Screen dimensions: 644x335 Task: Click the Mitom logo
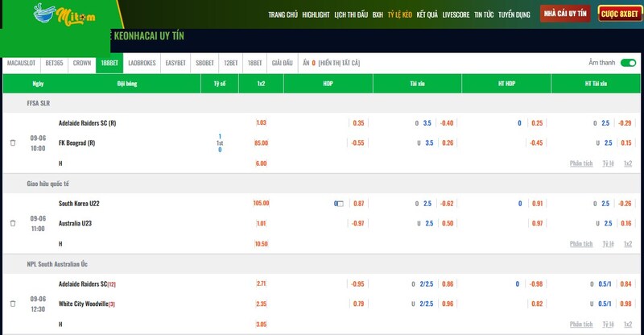click(64, 14)
